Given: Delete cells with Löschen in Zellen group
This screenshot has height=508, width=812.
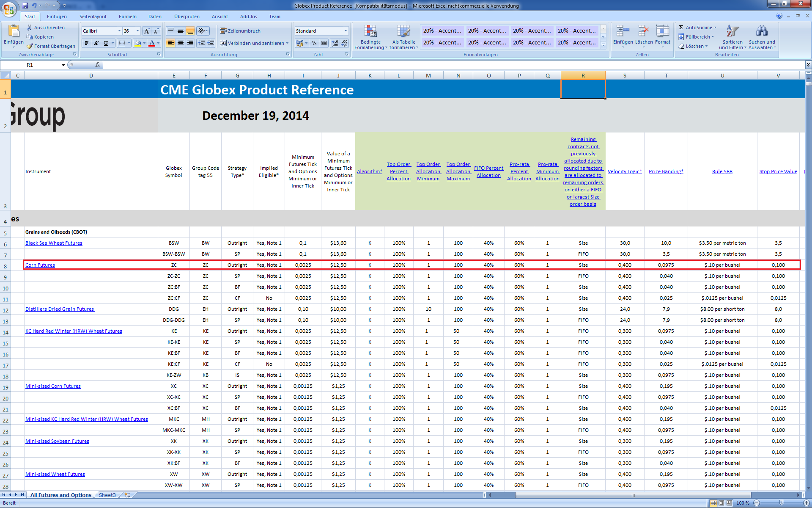Looking at the screenshot, I should [x=644, y=36].
